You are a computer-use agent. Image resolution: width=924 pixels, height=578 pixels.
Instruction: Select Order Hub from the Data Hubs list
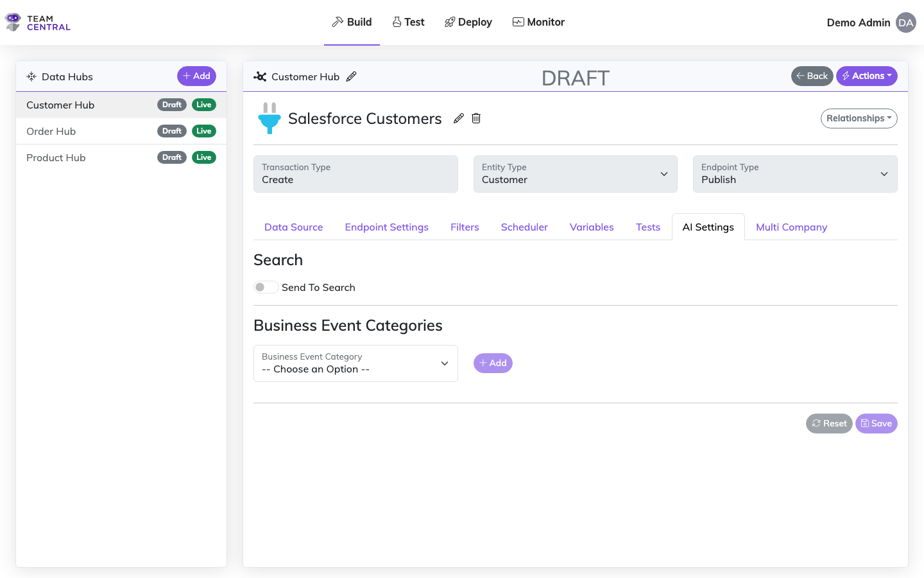(x=51, y=130)
